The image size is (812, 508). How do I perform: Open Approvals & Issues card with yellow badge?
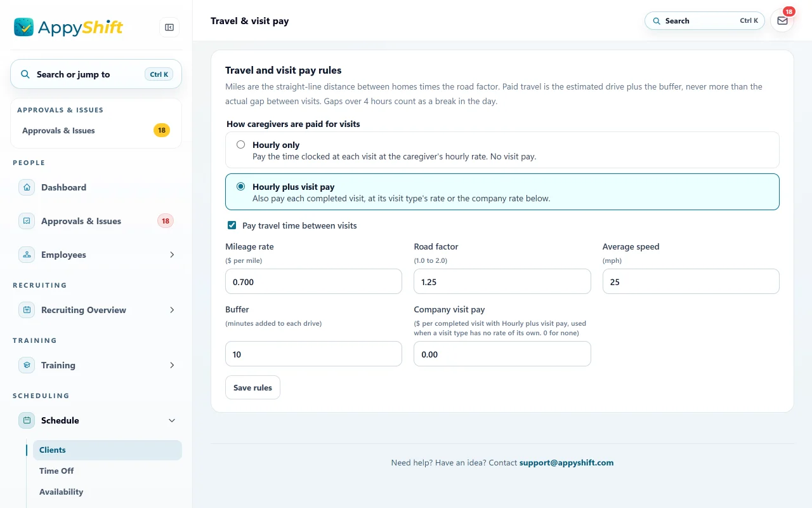click(x=96, y=131)
